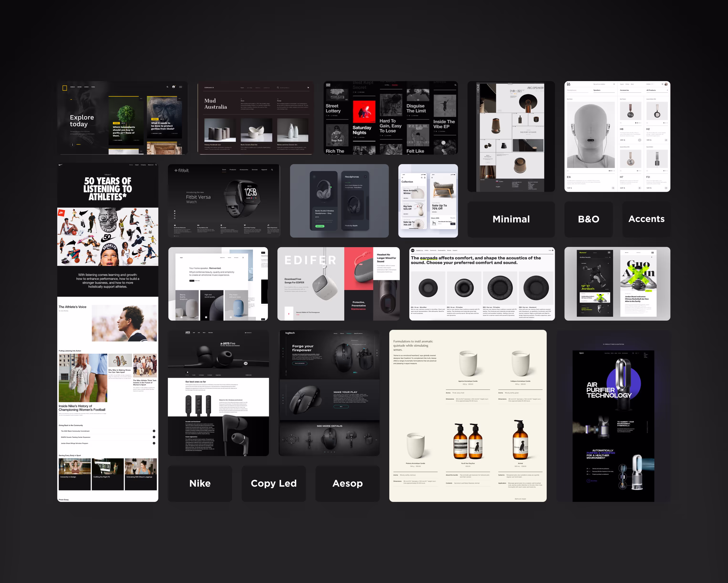Click the close X in furniture app screen
Image resolution: width=728 pixels, height=583 pixels.
point(432,177)
